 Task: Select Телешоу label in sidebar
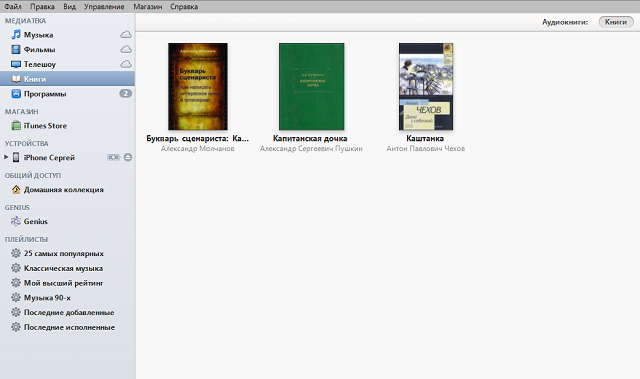40,64
